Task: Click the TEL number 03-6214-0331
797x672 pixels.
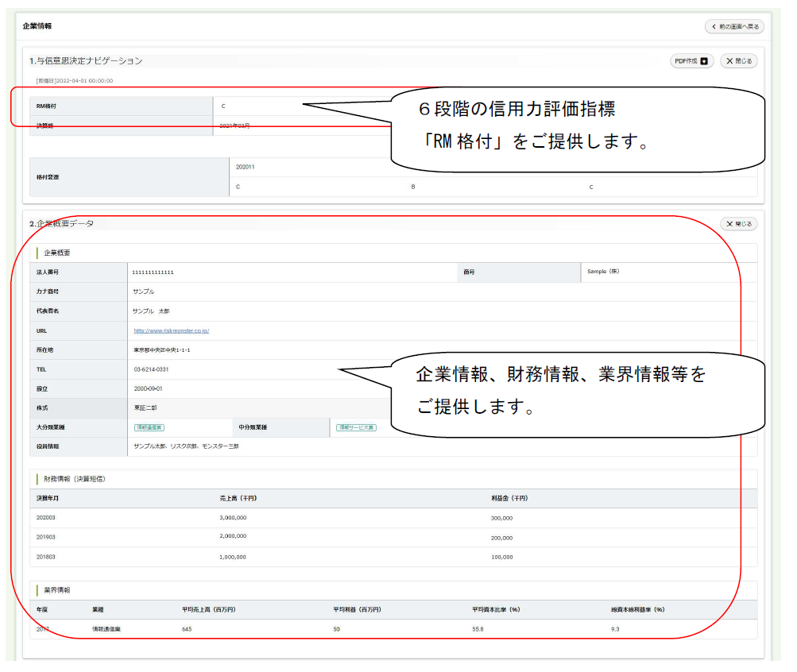Action: pos(151,369)
